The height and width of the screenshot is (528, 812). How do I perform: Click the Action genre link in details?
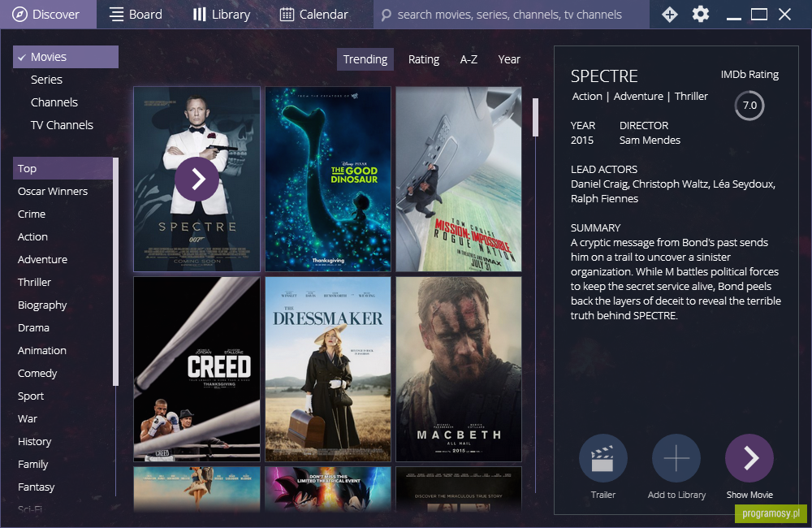pyautogui.click(x=587, y=97)
